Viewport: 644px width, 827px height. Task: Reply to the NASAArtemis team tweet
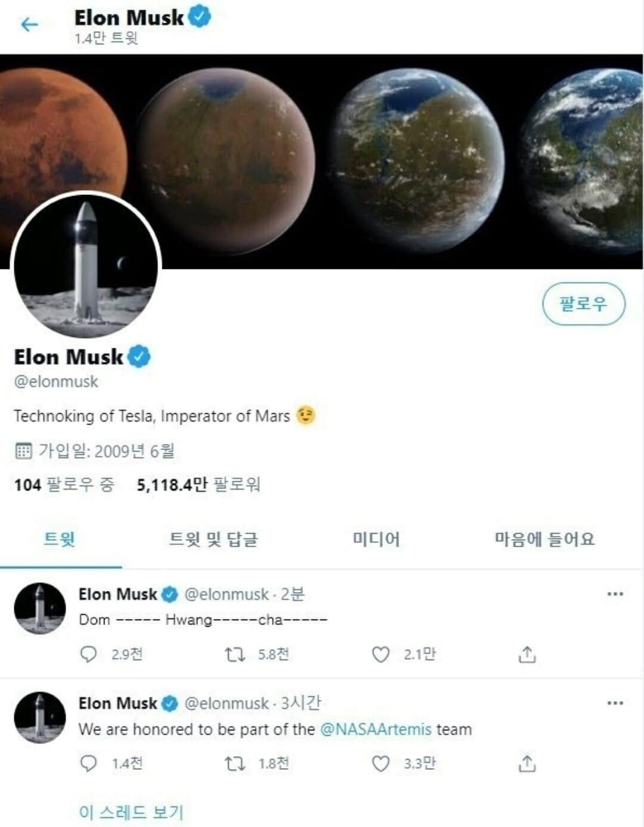coord(88,763)
